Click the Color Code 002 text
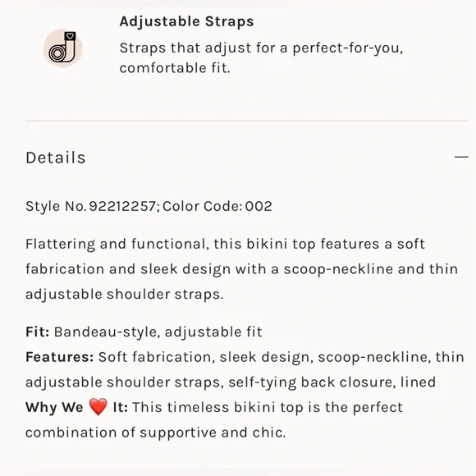The width and height of the screenshot is (476, 476). coord(217,206)
